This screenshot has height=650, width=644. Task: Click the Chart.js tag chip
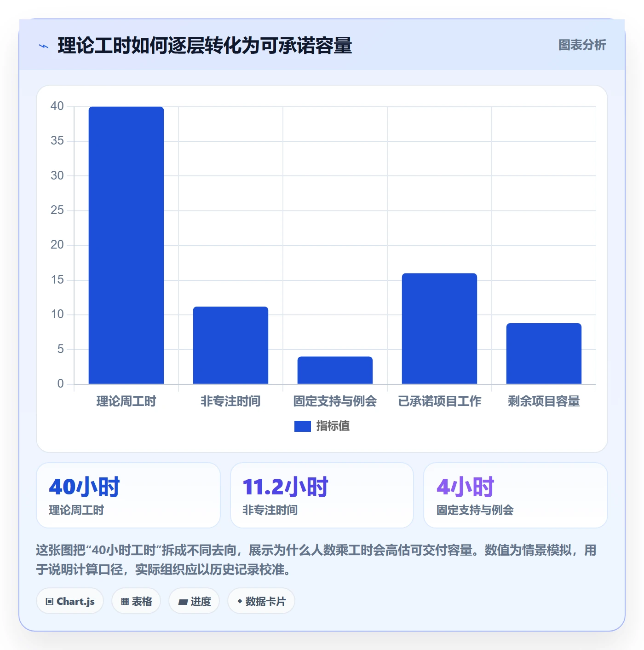pyautogui.click(x=70, y=601)
